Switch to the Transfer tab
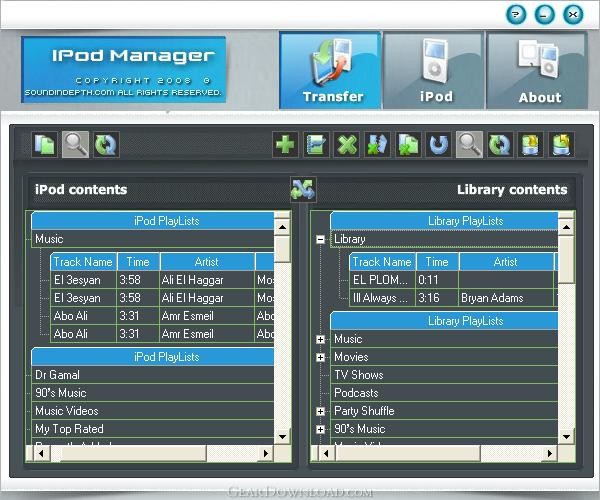Screen dimensions: 600x500 [x=330, y=70]
